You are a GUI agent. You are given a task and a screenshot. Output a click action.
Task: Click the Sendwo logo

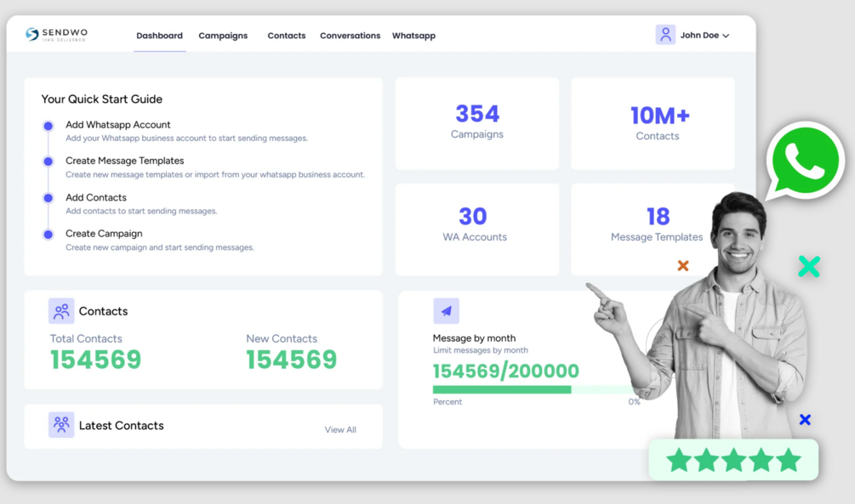coord(56,34)
